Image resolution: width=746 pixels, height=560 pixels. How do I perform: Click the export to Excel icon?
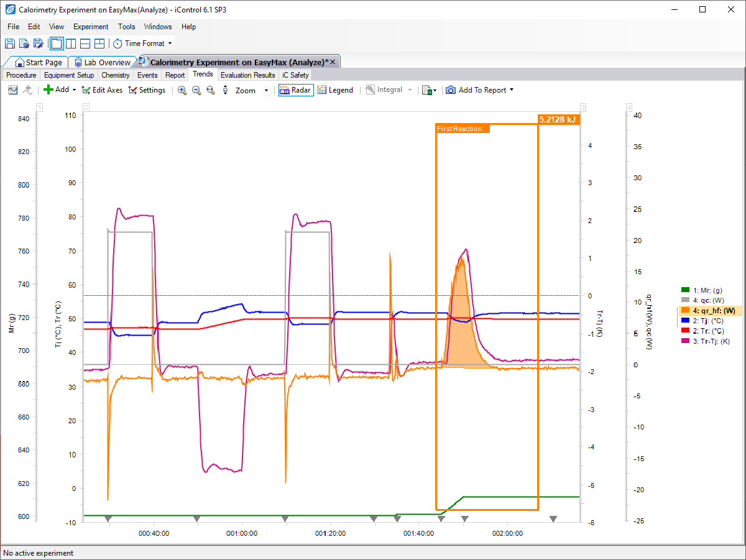click(426, 90)
